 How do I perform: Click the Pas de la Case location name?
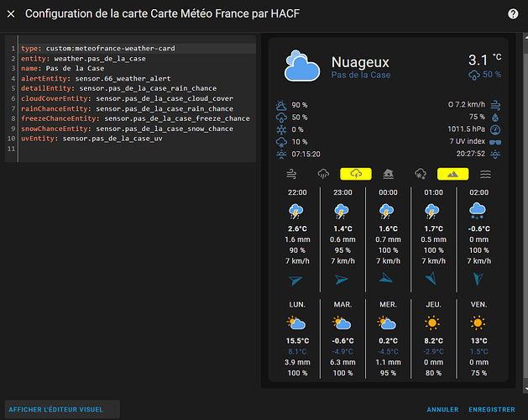tap(361, 75)
